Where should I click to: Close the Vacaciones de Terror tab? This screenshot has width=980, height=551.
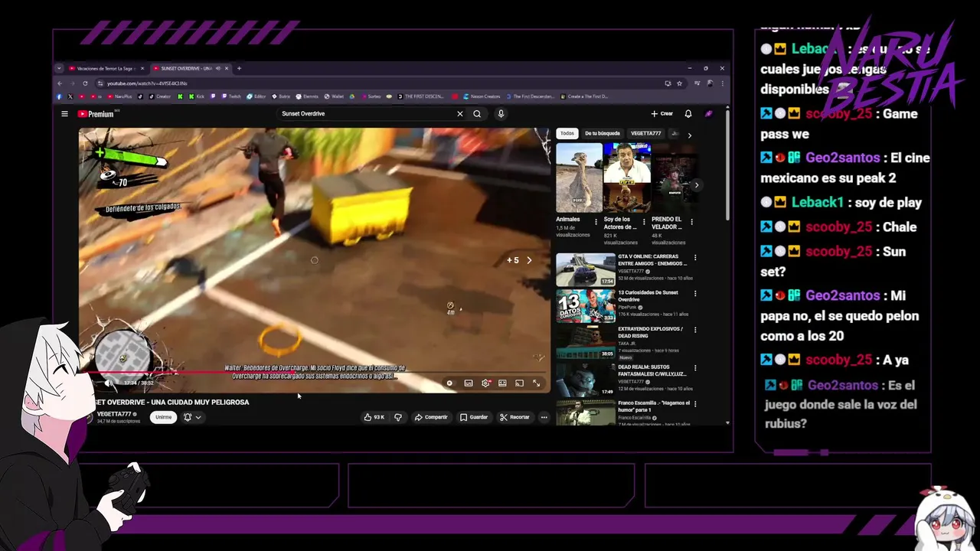click(142, 68)
